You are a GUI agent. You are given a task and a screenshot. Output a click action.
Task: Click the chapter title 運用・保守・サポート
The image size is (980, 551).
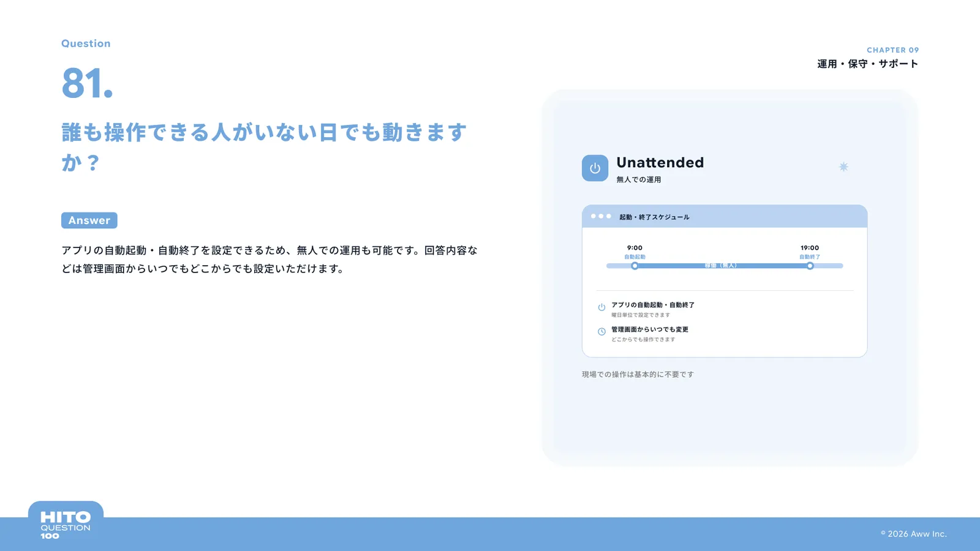point(868,64)
